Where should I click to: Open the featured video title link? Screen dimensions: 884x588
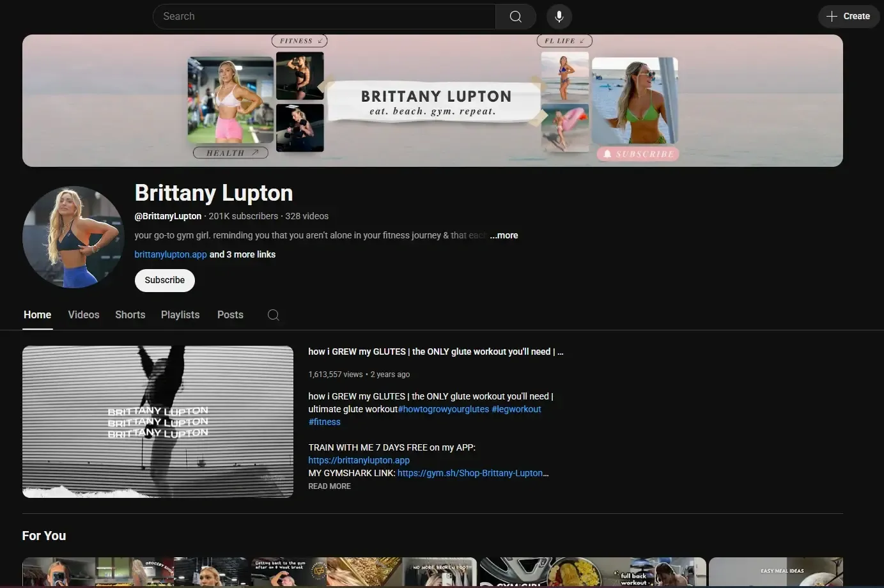435,352
